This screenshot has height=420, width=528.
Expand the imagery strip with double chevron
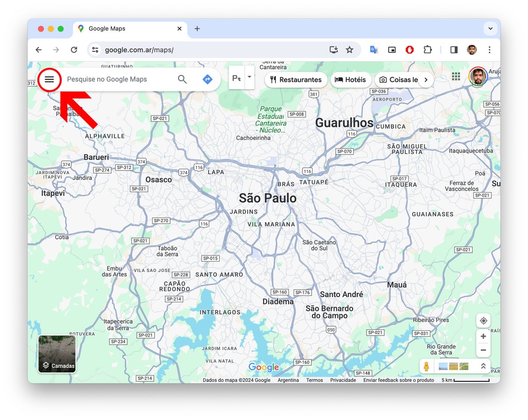click(483, 366)
